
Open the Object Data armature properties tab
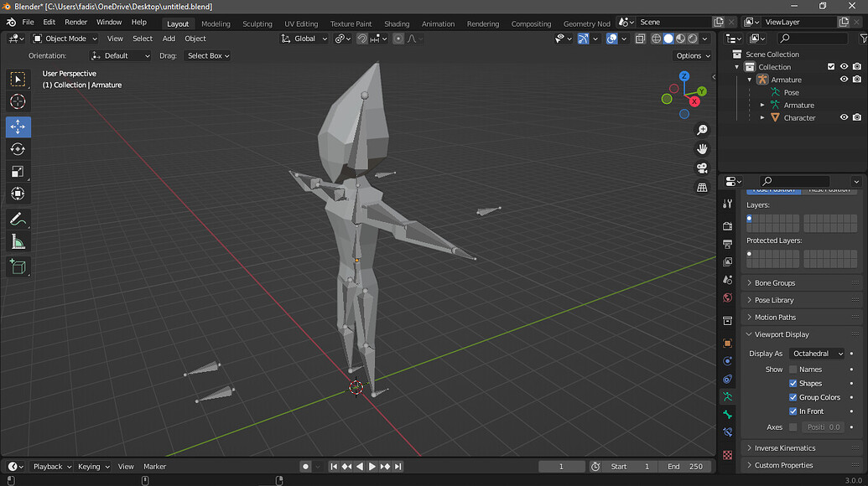(727, 396)
